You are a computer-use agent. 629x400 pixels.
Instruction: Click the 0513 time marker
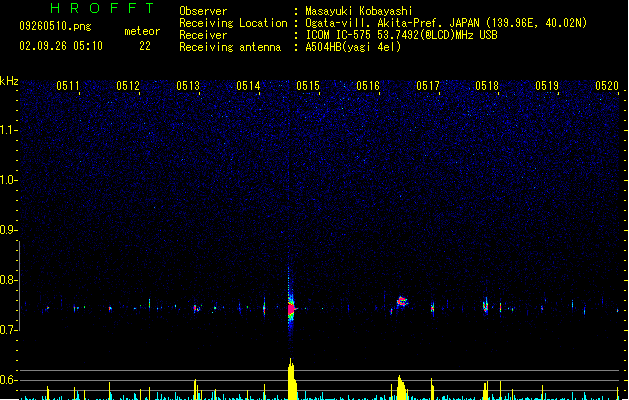[188, 86]
